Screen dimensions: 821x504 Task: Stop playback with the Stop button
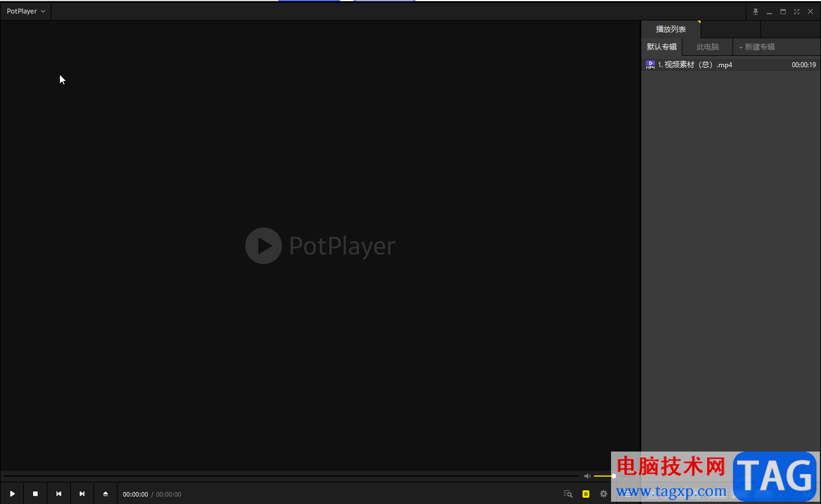35,494
